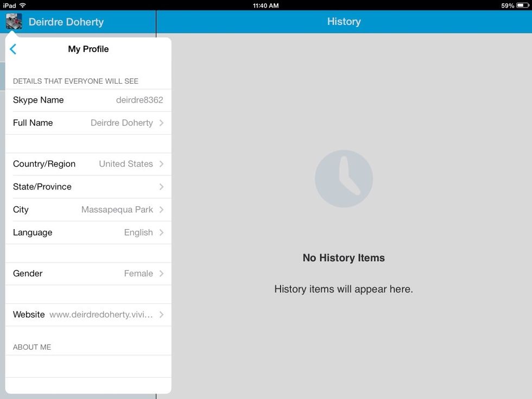532x399 pixels.
Task: Tap the Deirdre Doherty name in header
Action: (x=66, y=22)
